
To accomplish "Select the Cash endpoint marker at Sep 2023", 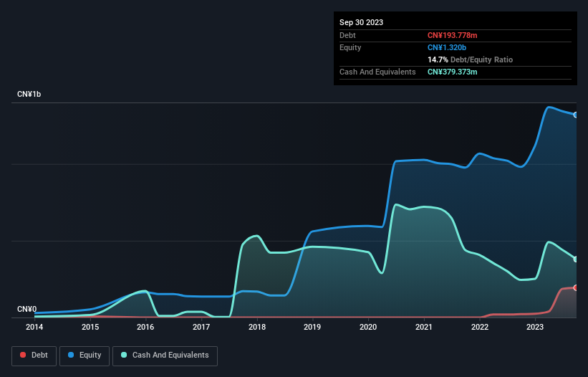I will [x=576, y=259].
